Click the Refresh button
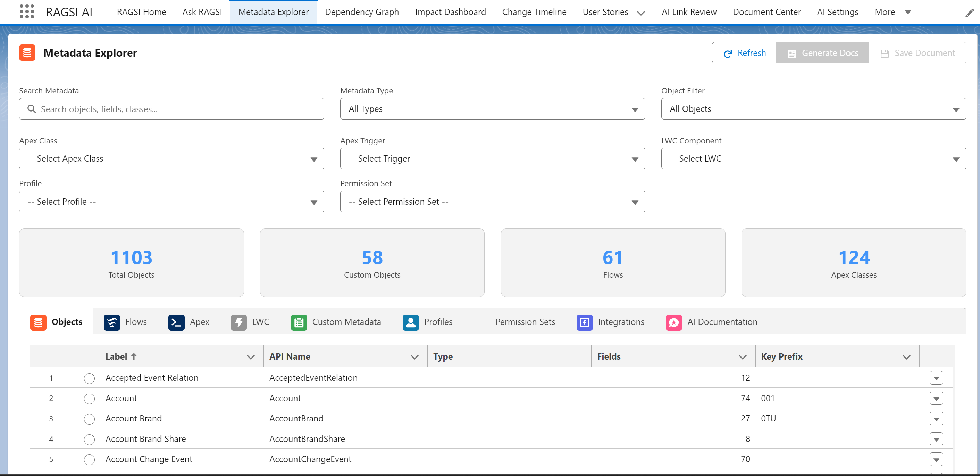 (x=744, y=52)
